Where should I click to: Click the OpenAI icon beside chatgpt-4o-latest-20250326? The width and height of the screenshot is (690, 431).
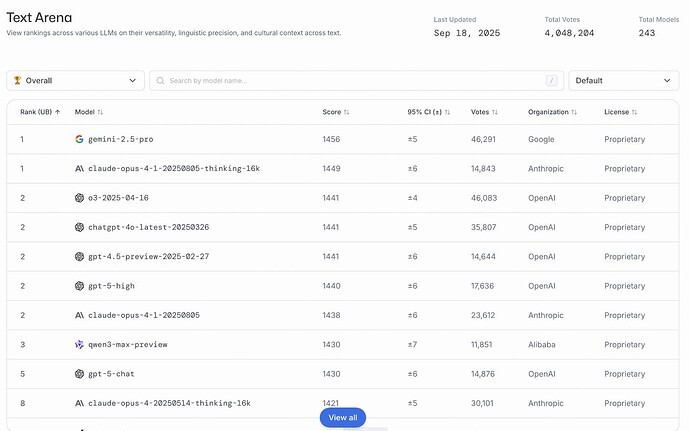pos(79,227)
